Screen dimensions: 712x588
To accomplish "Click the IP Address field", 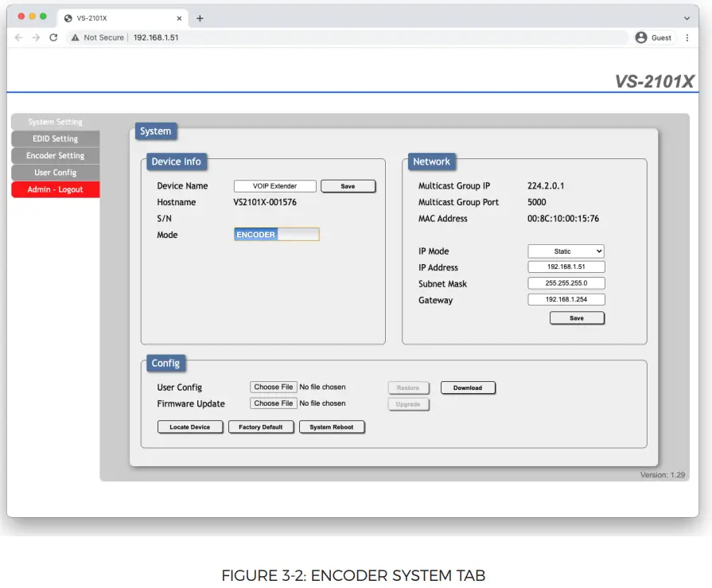I will [566, 267].
